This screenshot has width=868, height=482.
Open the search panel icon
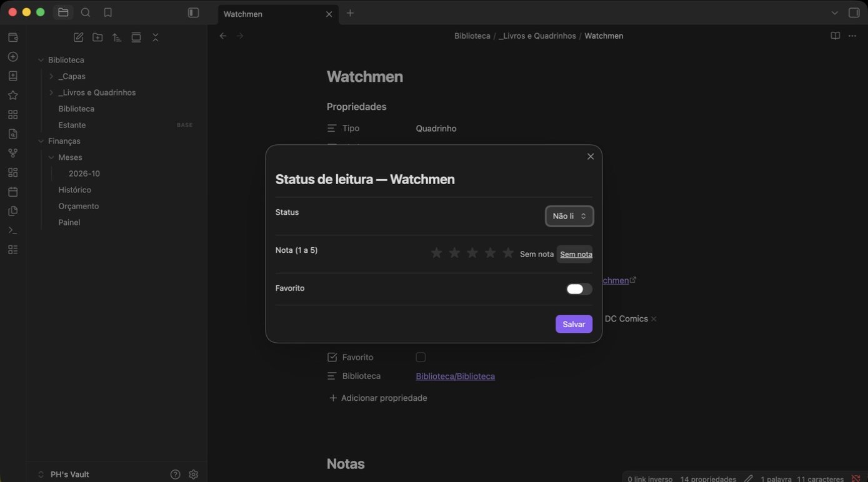coord(86,12)
